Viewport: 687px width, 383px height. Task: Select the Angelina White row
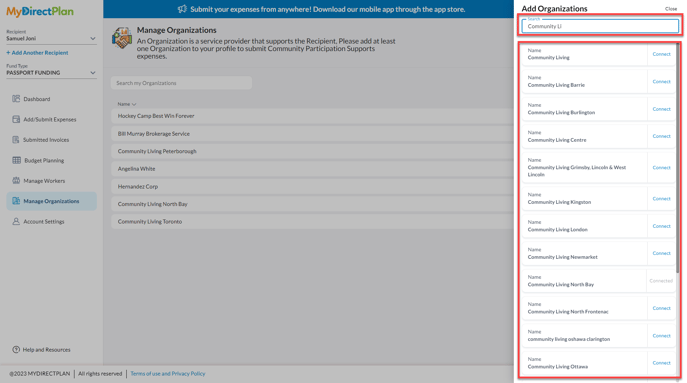[312, 169]
